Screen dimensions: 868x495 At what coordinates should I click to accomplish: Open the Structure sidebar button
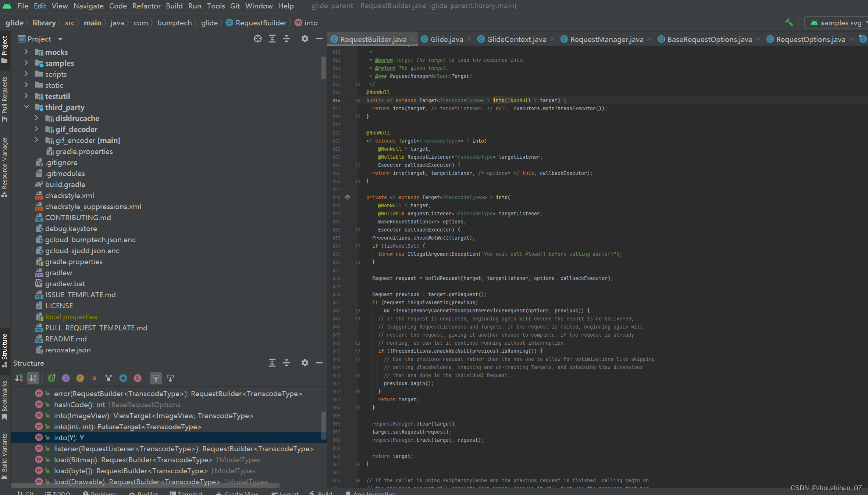pyautogui.click(x=5, y=350)
